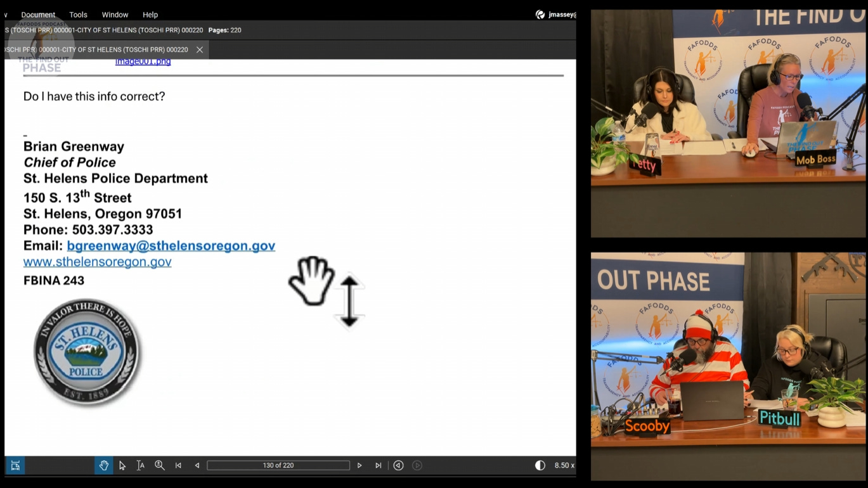Click the bottom-right video feed with Scooby
Screen dimensions: 868x488
(x=728, y=366)
